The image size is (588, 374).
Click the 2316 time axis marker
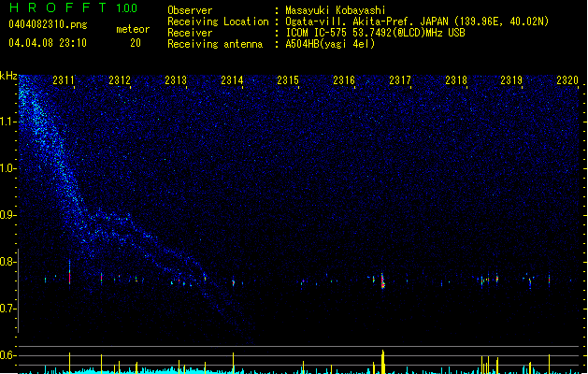coord(344,80)
